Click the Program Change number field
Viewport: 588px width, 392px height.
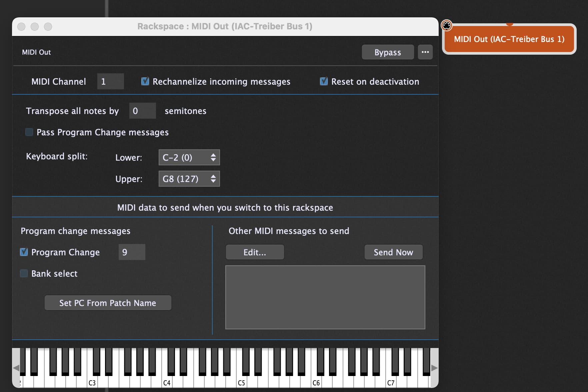coord(132,252)
